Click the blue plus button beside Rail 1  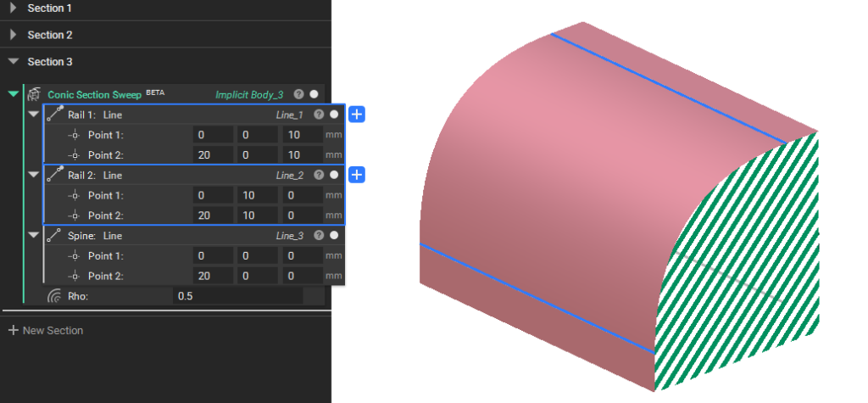click(x=357, y=115)
